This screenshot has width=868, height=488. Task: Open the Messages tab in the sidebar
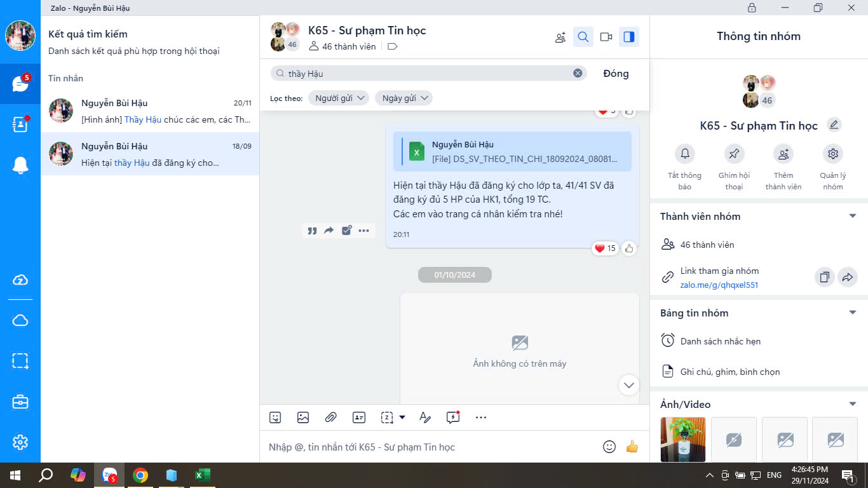tap(20, 84)
